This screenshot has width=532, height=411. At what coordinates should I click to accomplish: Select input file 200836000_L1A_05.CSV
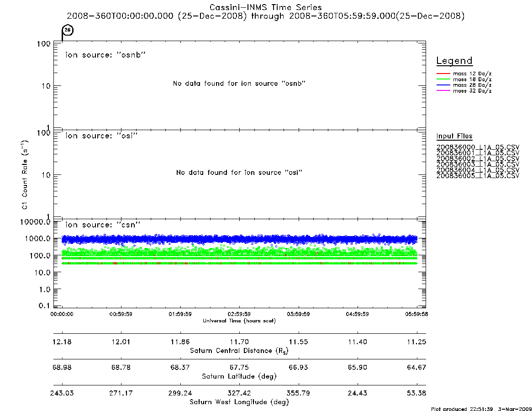(478, 148)
